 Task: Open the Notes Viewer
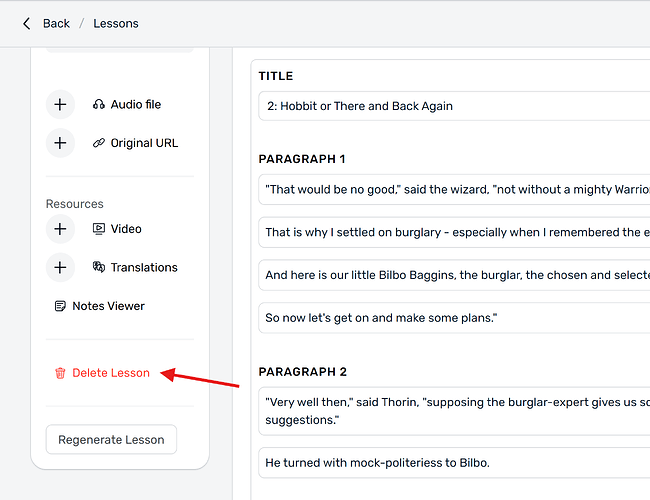click(109, 306)
